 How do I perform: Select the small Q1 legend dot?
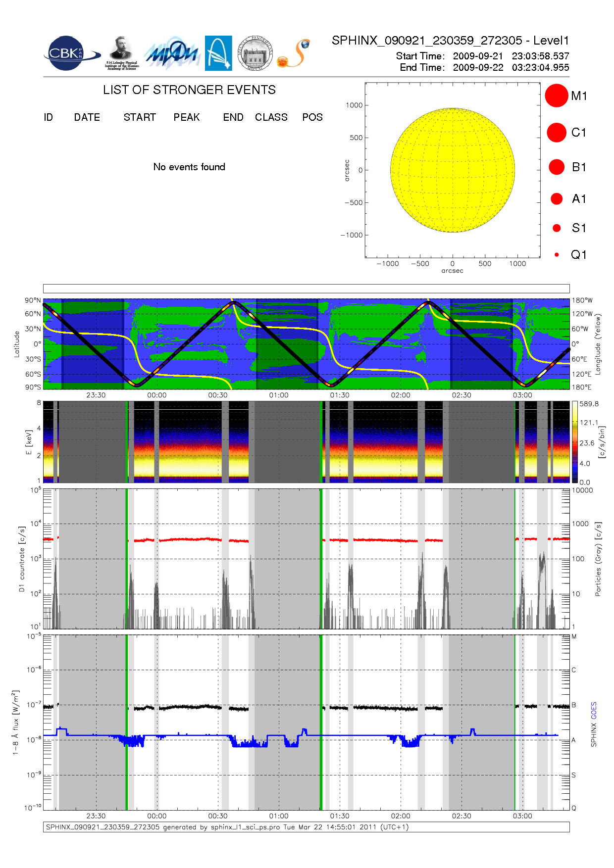[x=557, y=255]
